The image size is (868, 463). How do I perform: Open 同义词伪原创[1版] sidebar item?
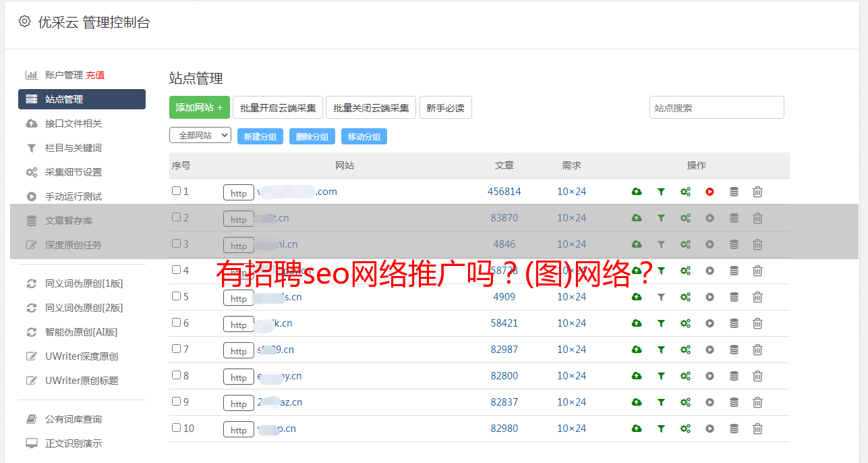tap(84, 283)
